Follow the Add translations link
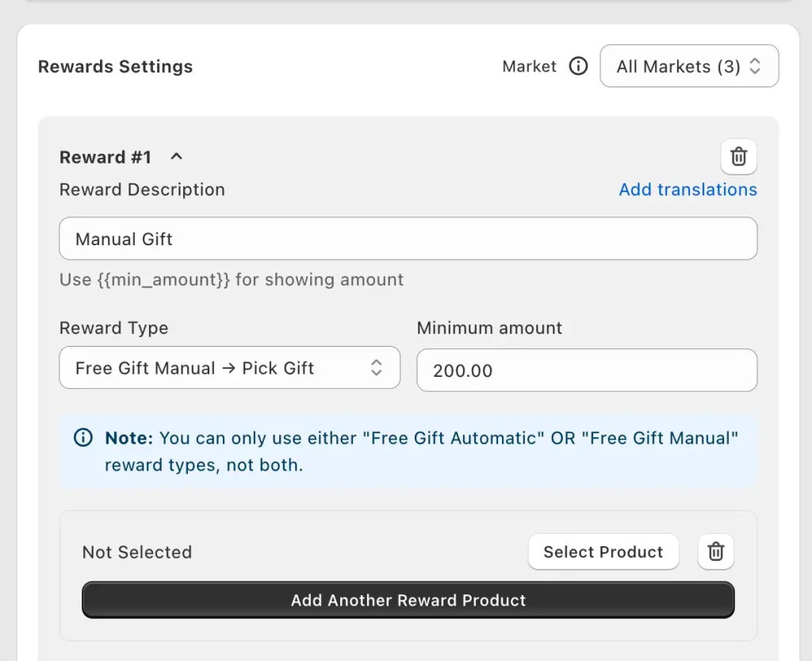The width and height of the screenshot is (812, 661). pyautogui.click(x=688, y=190)
